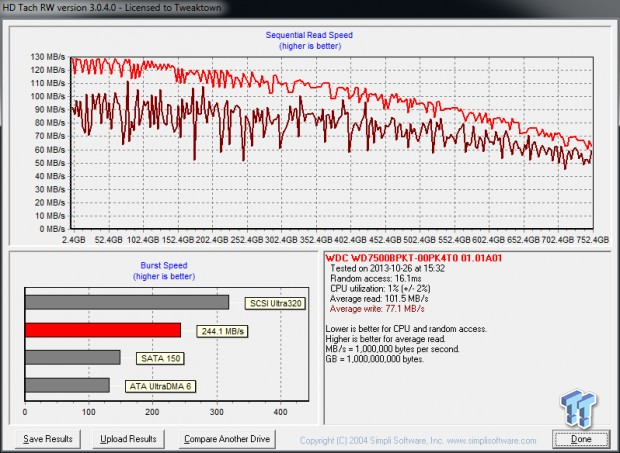Click the ATA UltraDMA 6 label
This screenshot has width=620, height=453.
(160, 386)
